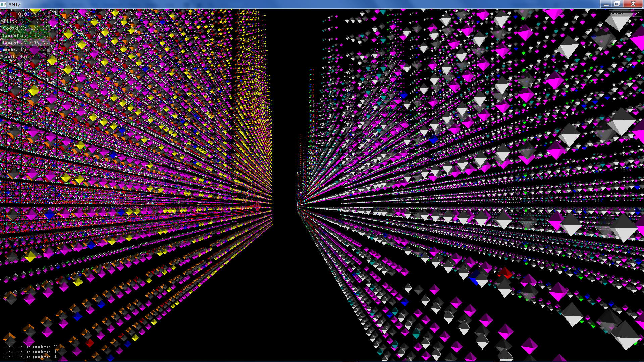This screenshot has width=644, height=362.
Task: Click the ANTz application icon in title bar
Action: coord(3,4)
